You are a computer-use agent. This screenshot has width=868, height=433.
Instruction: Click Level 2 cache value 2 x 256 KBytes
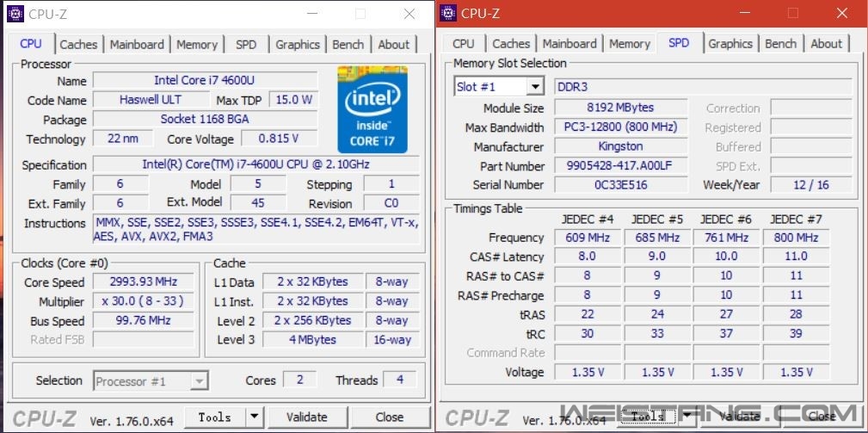pos(313,320)
